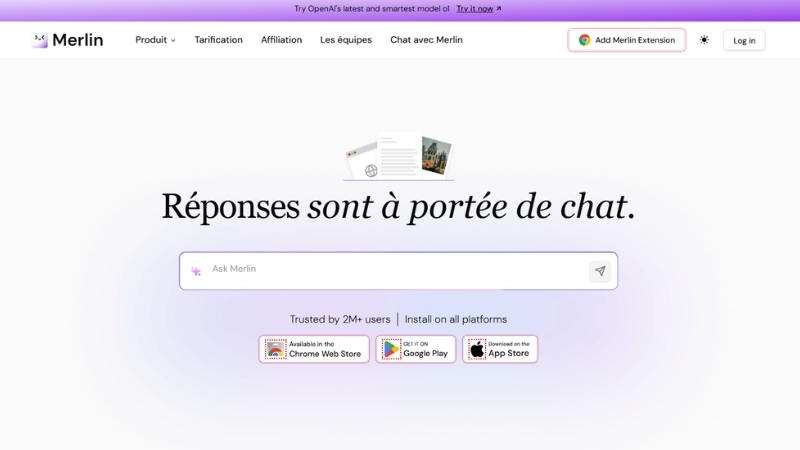The width and height of the screenshot is (800, 450).
Task: Follow the Try it now link
Action: 479,9
